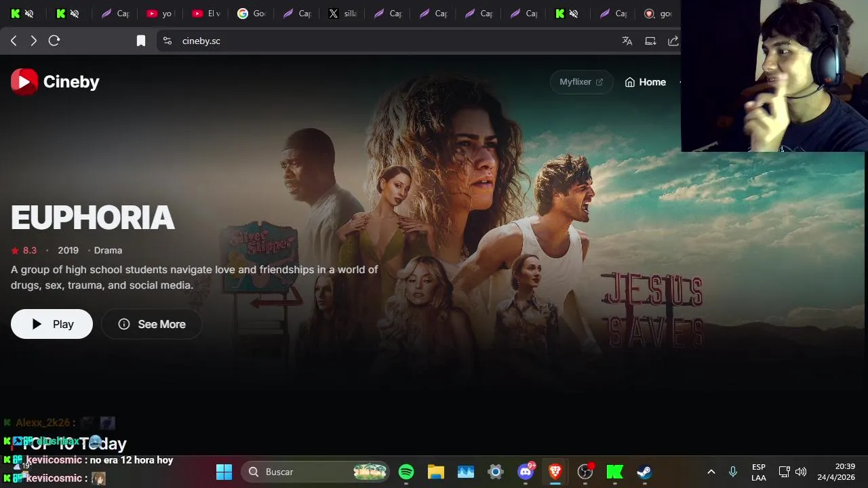Click the ESP LAA language indicator

click(x=759, y=472)
